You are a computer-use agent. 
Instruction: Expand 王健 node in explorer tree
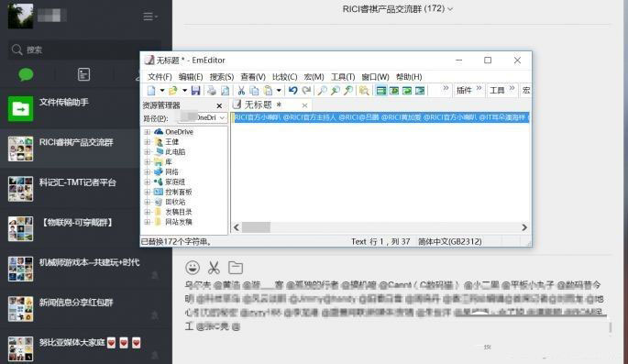[x=147, y=142]
